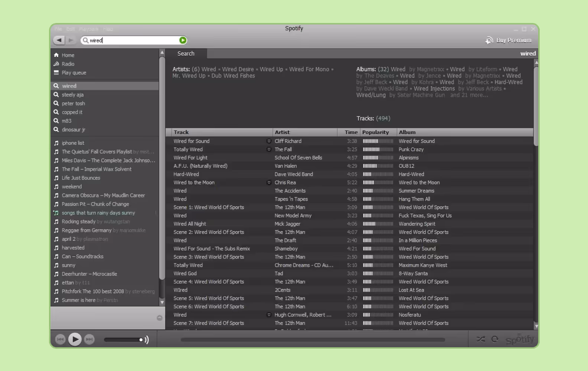588x371 pixels.
Task: Expand the cover art panel arrow
Action: pos(160,318)
